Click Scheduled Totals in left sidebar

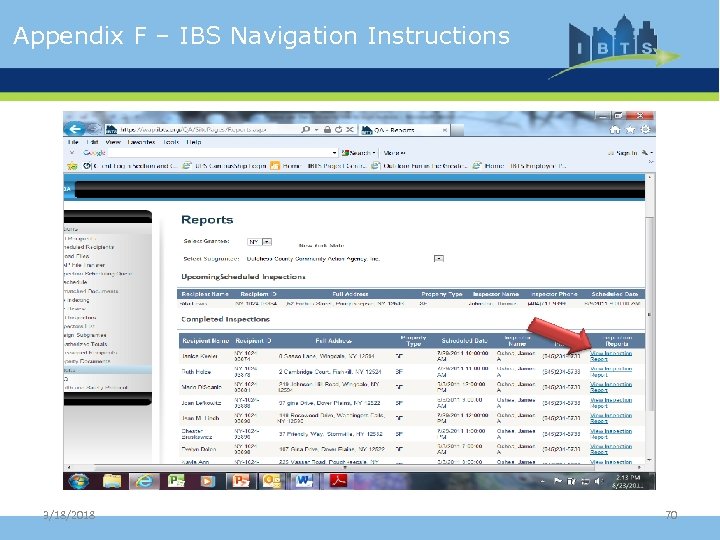point(85,343)
